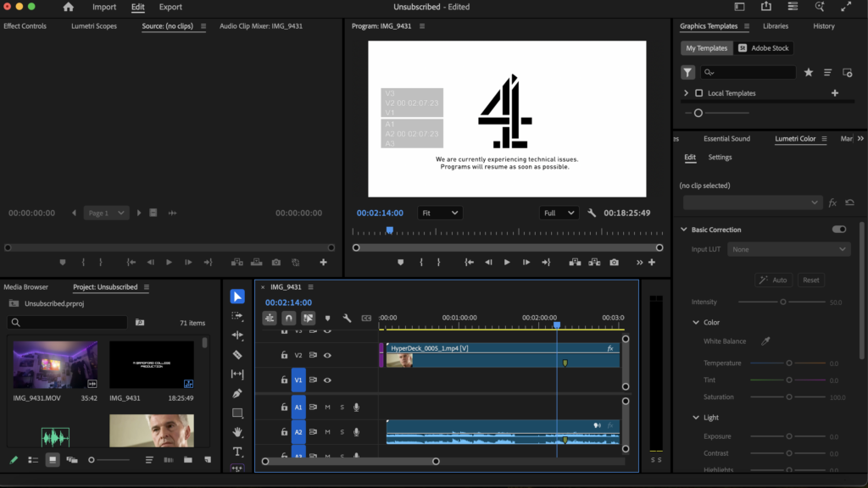
Task: Open the Import workspace tab
Action: click(x=104, y=7)
